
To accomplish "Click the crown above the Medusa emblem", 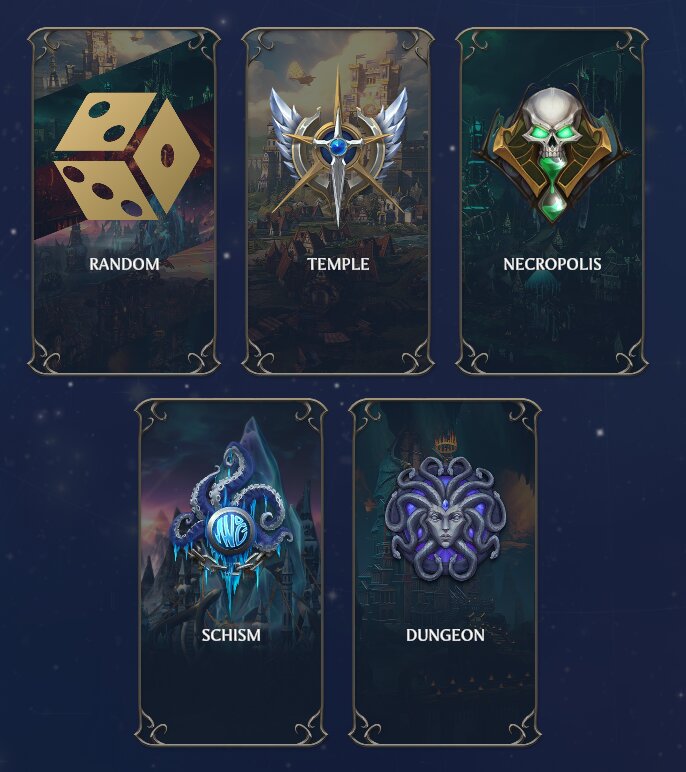I will 446,443.
